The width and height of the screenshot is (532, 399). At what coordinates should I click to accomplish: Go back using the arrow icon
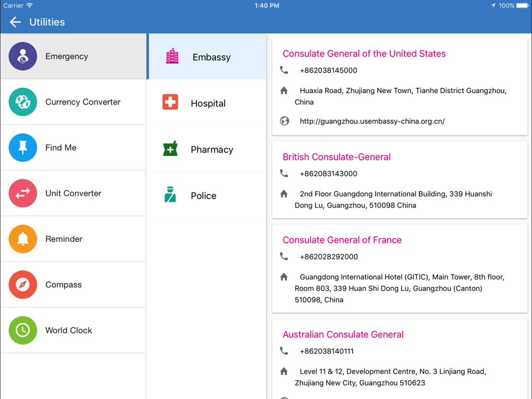[x=15, y=22]
